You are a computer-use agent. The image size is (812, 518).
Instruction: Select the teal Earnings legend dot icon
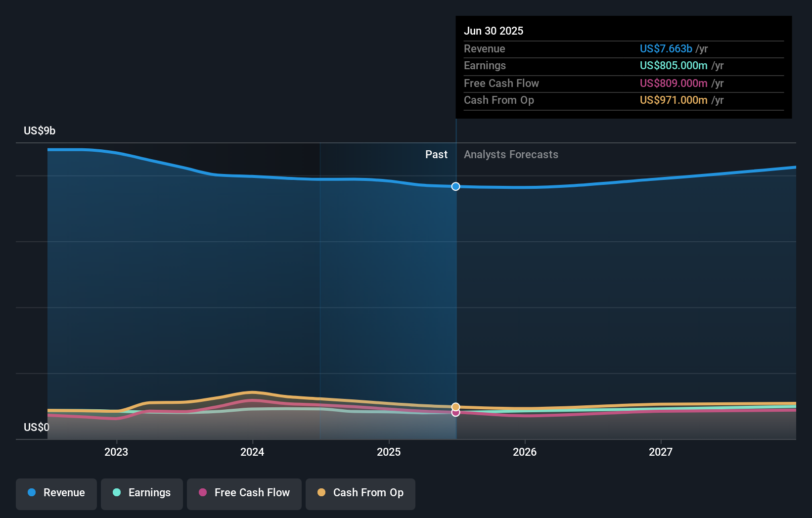tap(116, 493)
